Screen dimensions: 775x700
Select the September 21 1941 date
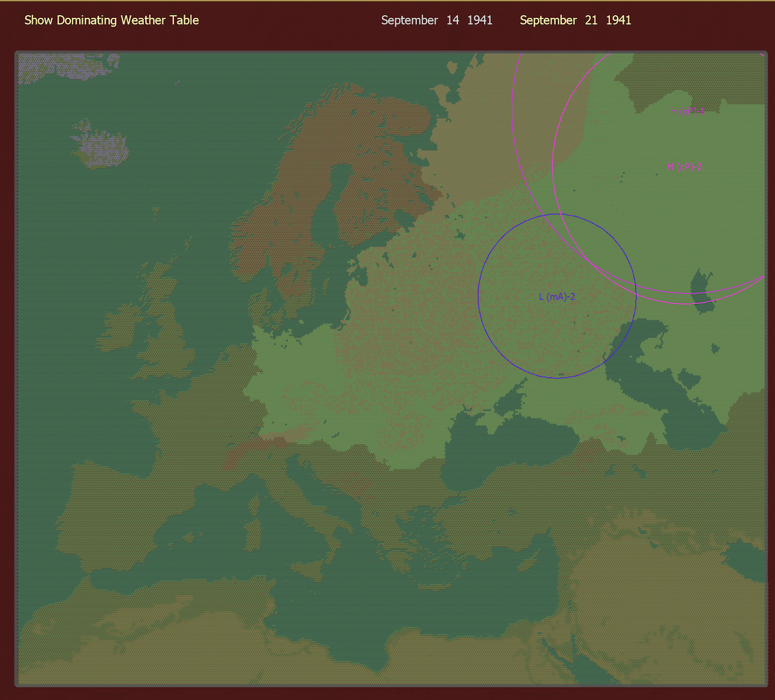(x=575, y=21)
